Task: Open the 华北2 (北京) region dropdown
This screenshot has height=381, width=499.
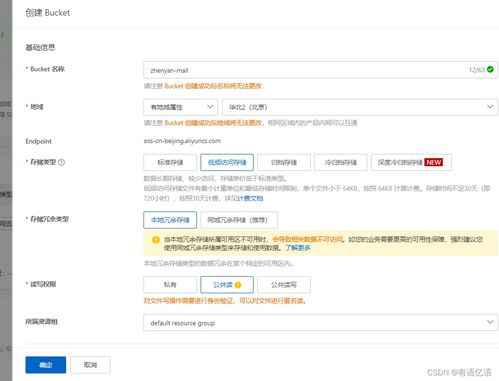Action: (x=360, y=107)
